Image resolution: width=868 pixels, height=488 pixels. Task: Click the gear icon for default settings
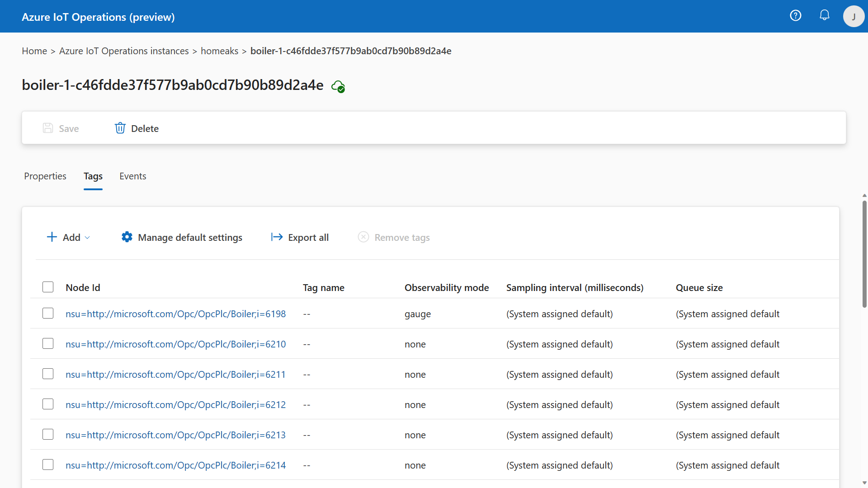pyautogui.click(x=127, y=237)
